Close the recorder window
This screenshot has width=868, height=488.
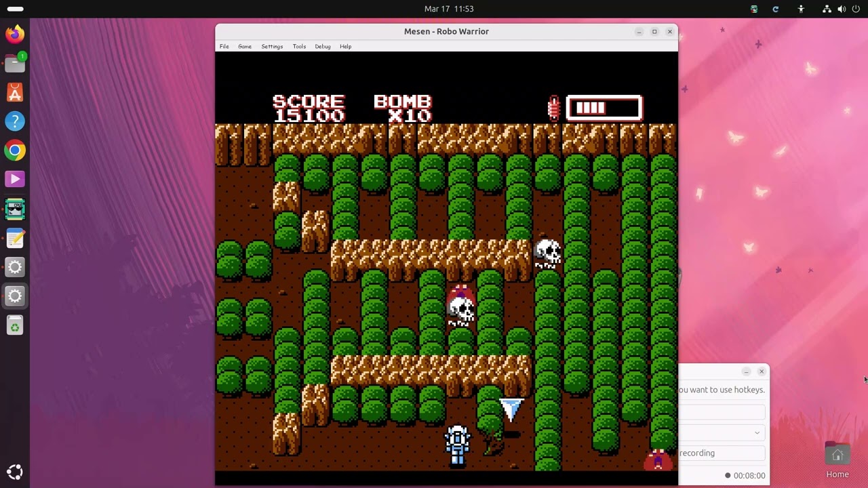762,371
